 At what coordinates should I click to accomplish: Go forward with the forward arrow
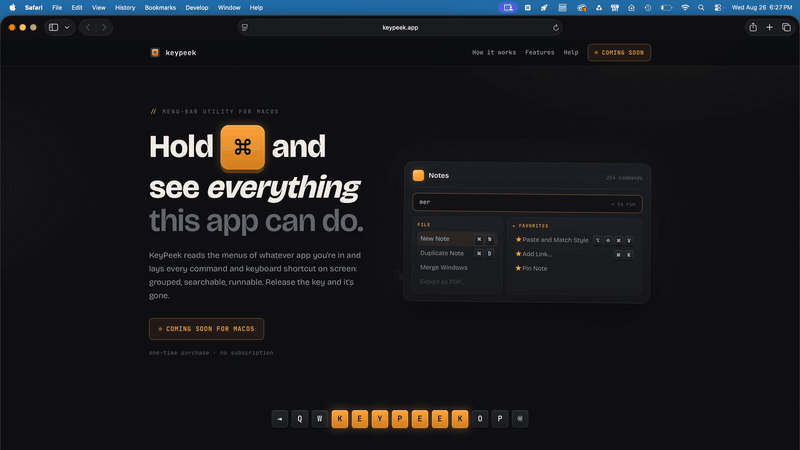point(104,28)
